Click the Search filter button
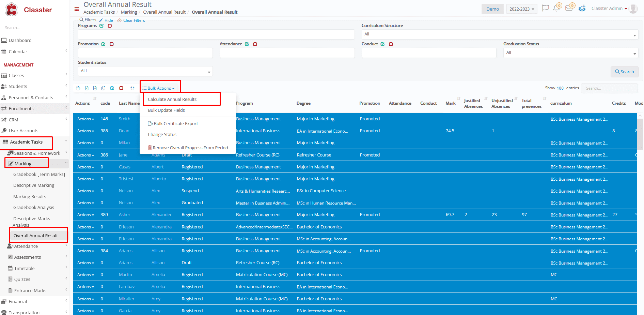The width and height of the screenshot is (644, 315). (x=624, y=72)
